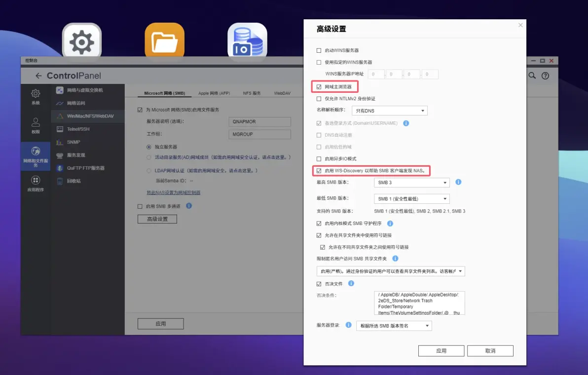Enable 启动WINS服务器 checkbox
Screen dimensions: 588x375
[319, 50]
